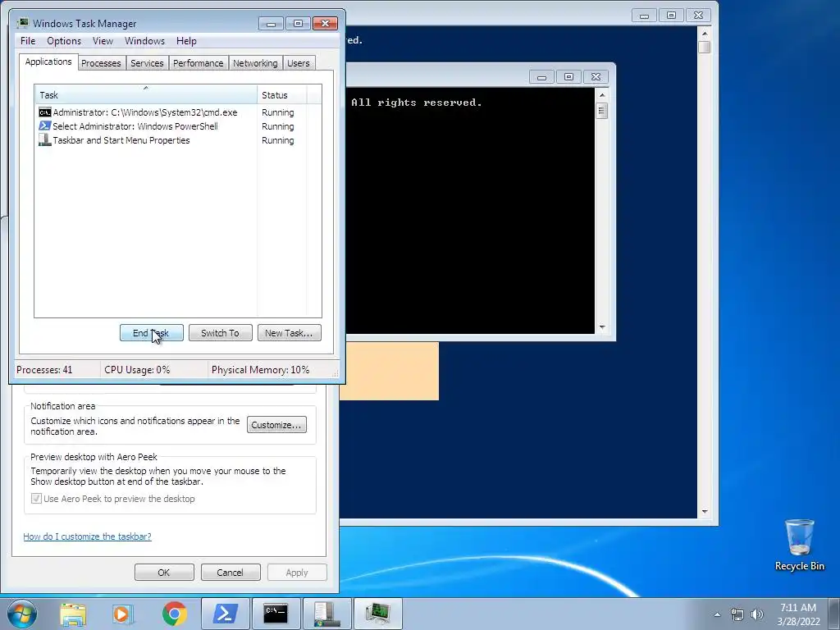Show hidden tray icons arrow
Viewport: 840px width, 630px height.
click(717, 614)
